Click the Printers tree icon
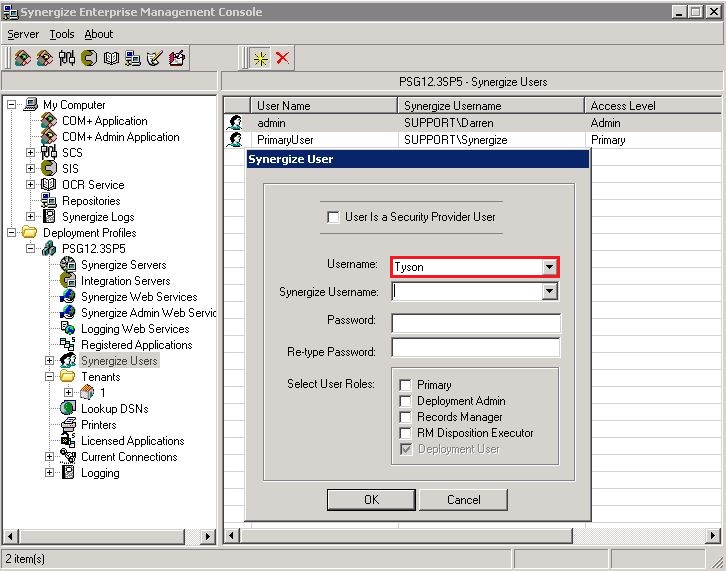 click(68, 424)
